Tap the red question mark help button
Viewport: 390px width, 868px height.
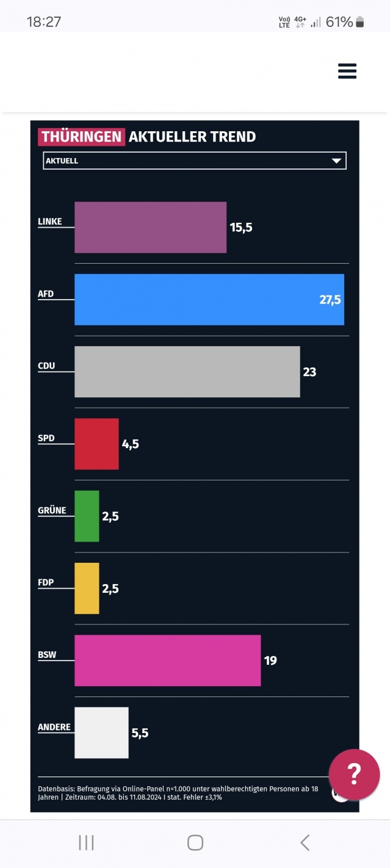pyautogui.click(x=354, y=774)
